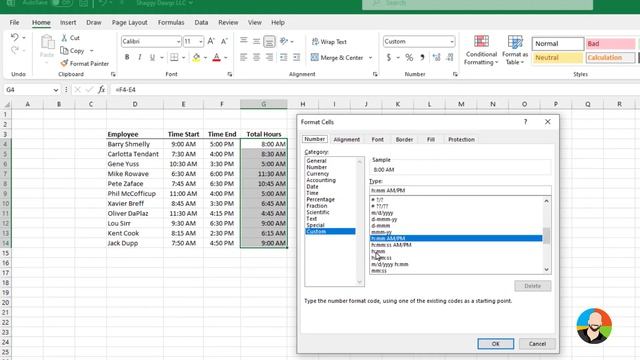
Task: Open the Number Format Custom dropdown
Action: click(451, 42)
